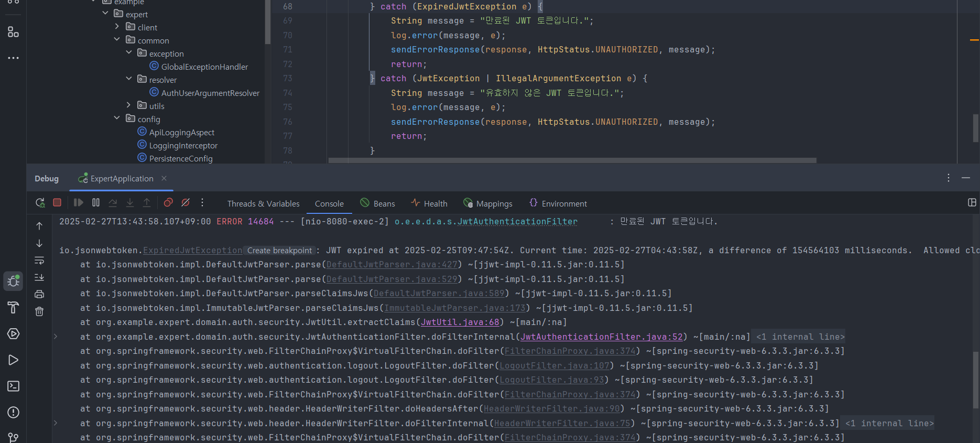Stop the running ExpertApplication process
Viewport: 980px width, 443px height.
(x=57, y=202)
